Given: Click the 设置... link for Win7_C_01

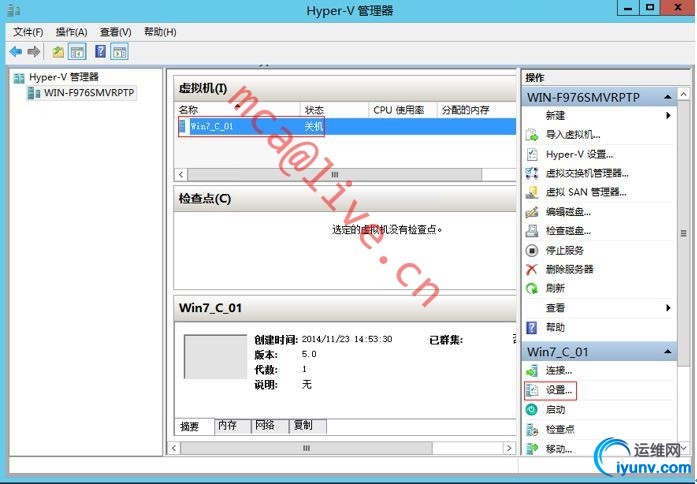Looking at the screenshot, I should (559, 390).
